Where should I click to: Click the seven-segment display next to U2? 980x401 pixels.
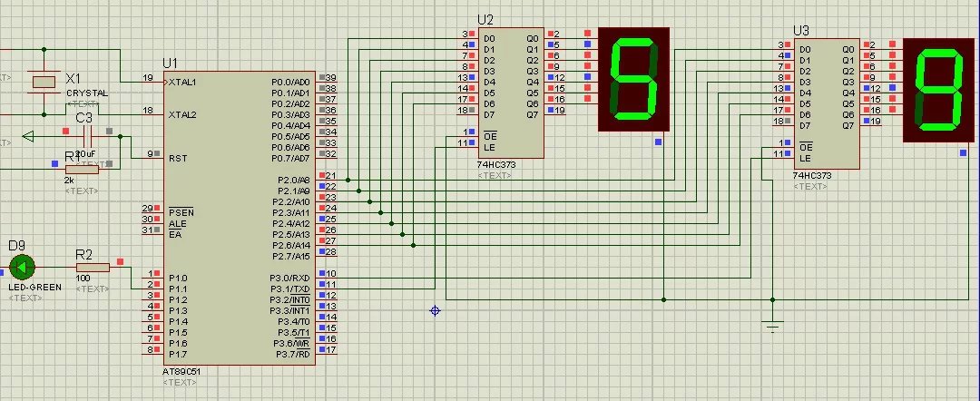pyautogui.click(x=633, y=79)
